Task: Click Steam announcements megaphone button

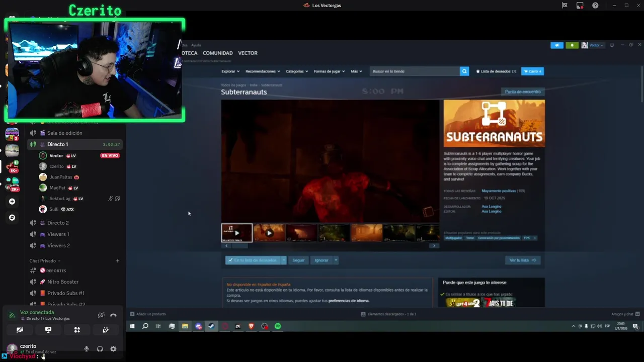Action: click(557, 45)
